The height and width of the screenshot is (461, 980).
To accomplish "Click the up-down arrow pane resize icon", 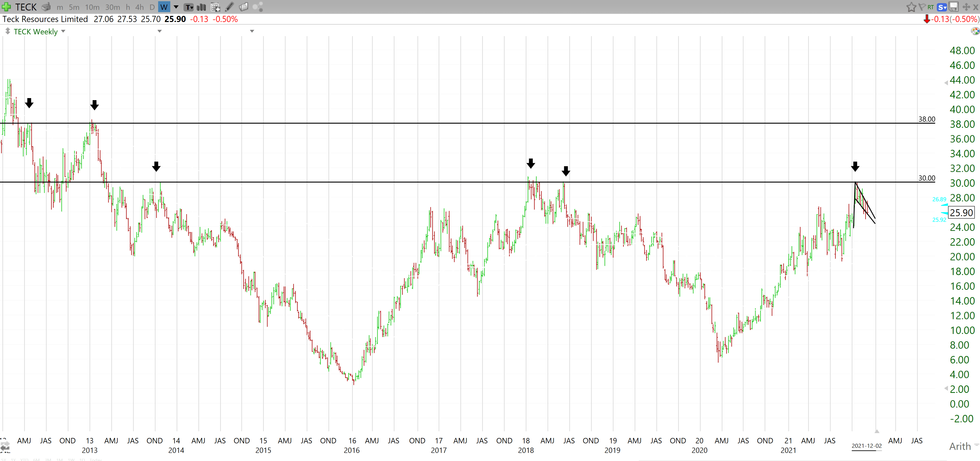I will click(7, 31).
